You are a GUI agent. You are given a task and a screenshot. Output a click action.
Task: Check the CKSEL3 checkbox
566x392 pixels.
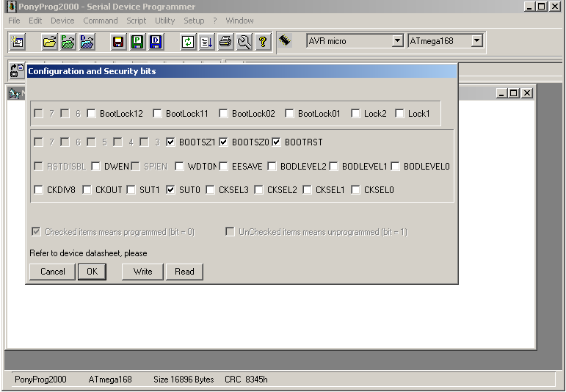[x=211, y=190]
